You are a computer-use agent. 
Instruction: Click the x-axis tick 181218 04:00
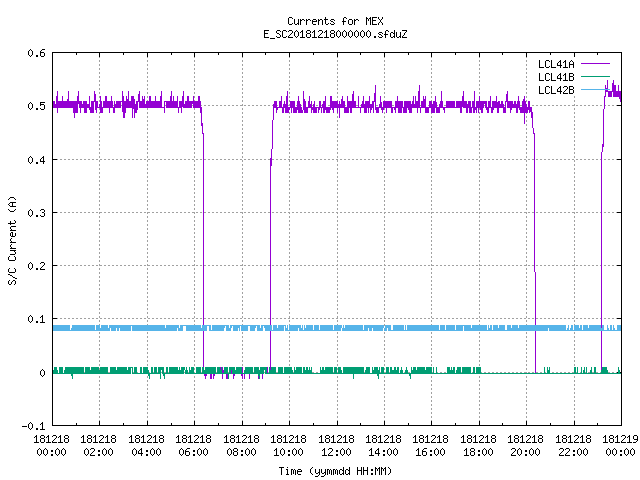click(146, 446)
